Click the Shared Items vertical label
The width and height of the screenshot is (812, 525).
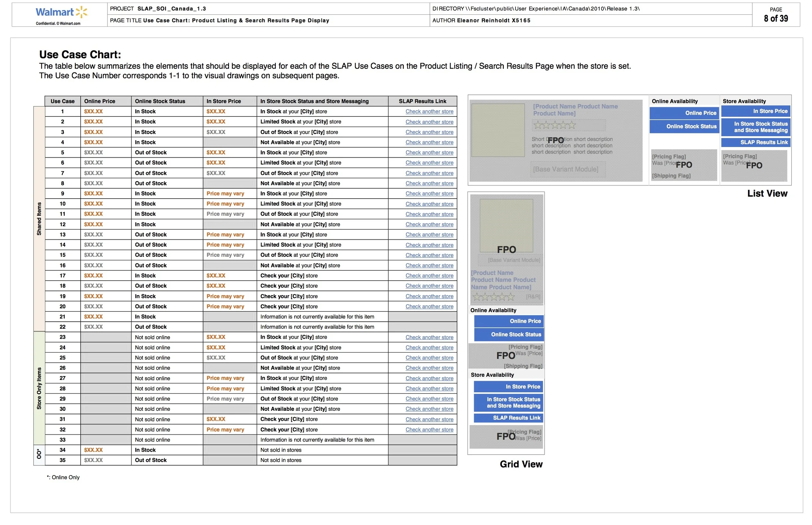[39, 219]
